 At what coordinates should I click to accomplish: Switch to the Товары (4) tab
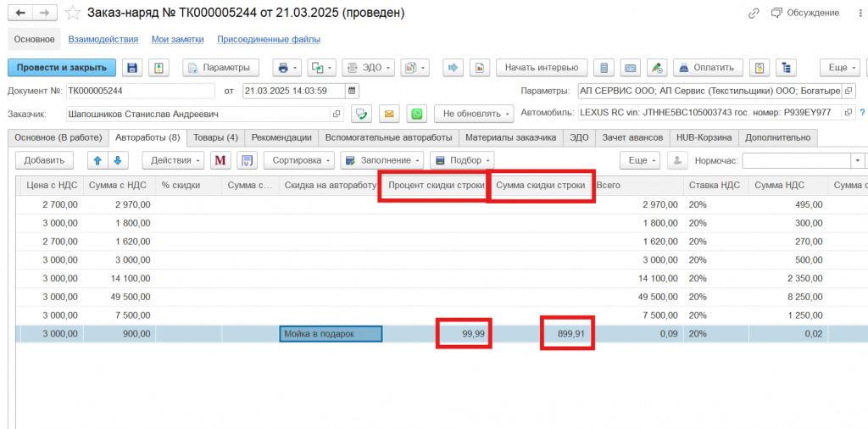tap(215, 137)
